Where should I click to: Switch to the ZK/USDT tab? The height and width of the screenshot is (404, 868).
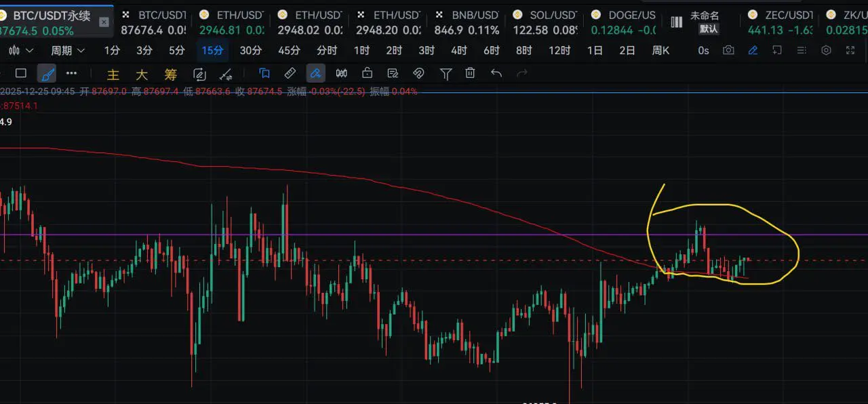point(845,22)
